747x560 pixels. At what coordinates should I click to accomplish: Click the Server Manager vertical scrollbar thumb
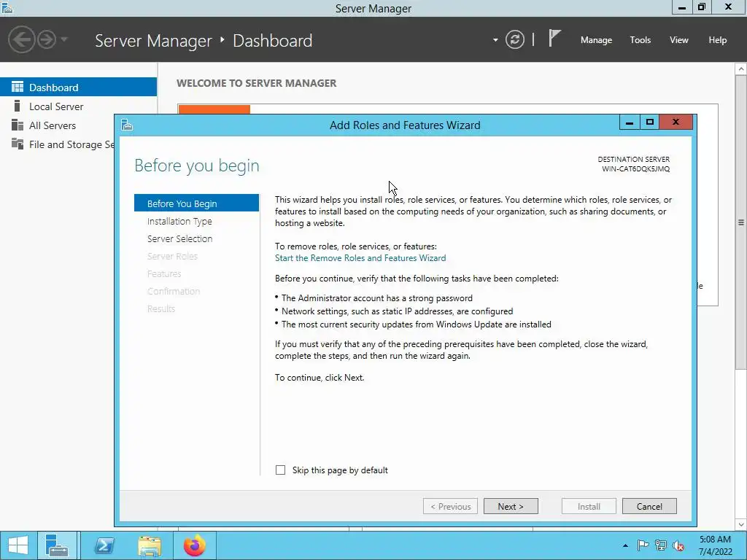(741, 222)
